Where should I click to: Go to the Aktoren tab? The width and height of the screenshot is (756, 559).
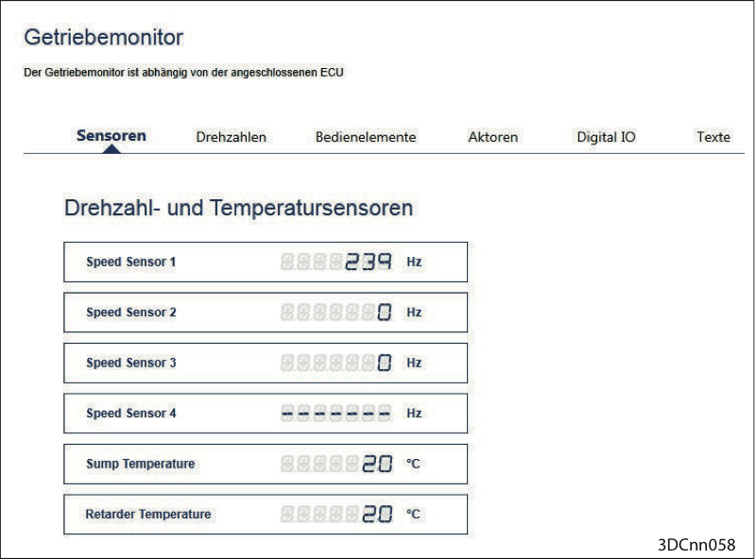click(x=492, y=137)
